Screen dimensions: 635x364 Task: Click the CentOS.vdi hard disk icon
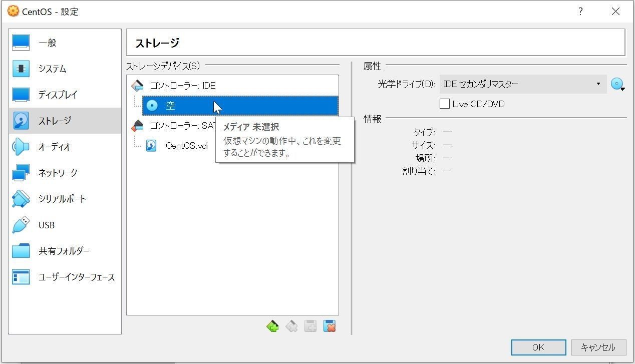pyautogui.click(x=151, y=146)
